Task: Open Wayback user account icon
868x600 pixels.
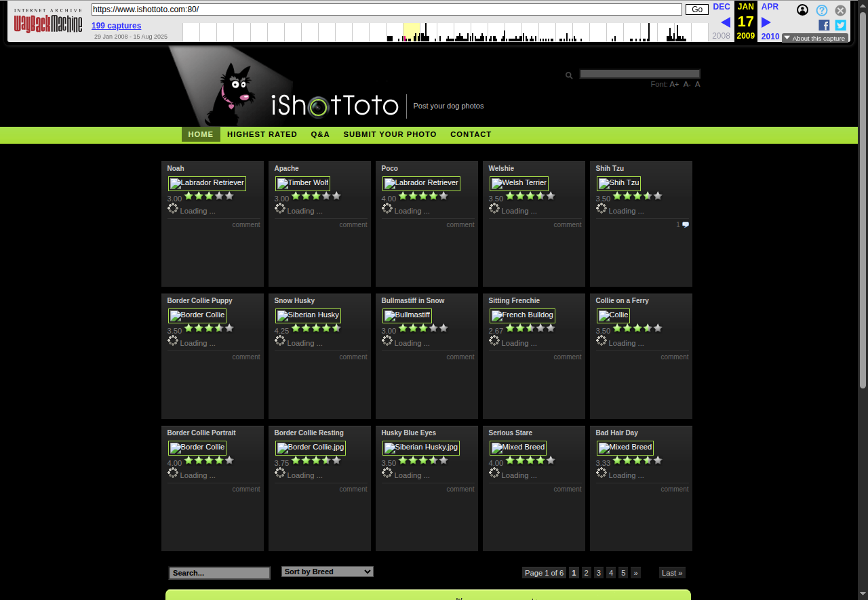Action: pyautogui.click(x=802, y=10)
